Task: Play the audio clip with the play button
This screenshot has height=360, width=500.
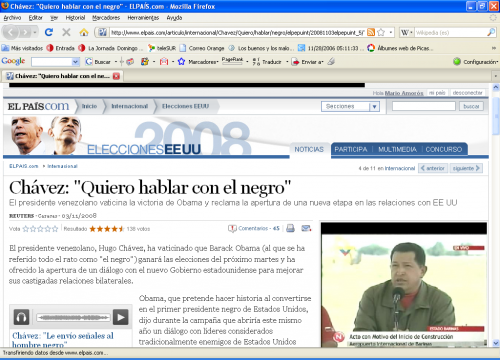Action: click(120, 317)
